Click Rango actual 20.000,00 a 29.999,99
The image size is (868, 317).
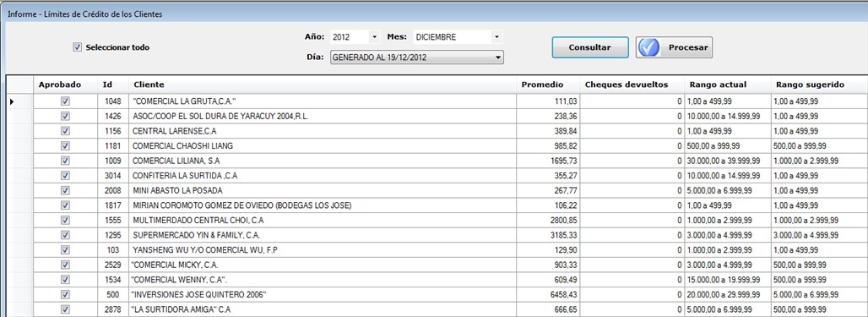727,294
